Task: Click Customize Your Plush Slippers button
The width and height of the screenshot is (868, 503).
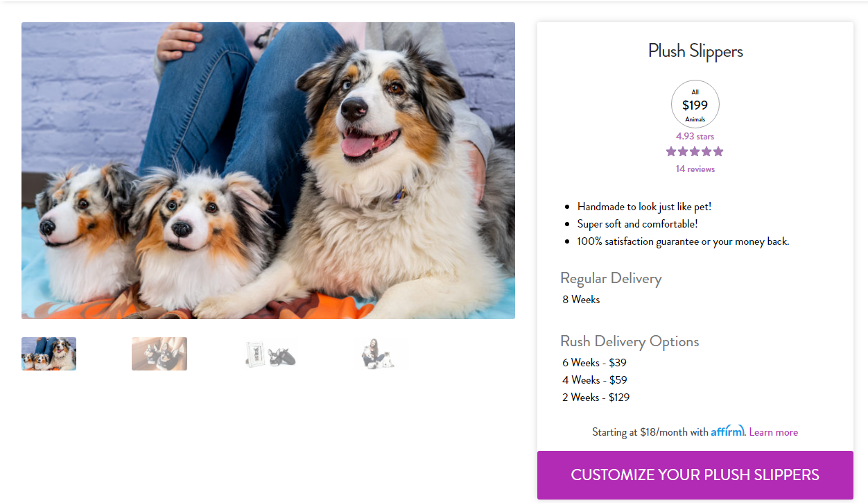Action: (x=695, y=475)
